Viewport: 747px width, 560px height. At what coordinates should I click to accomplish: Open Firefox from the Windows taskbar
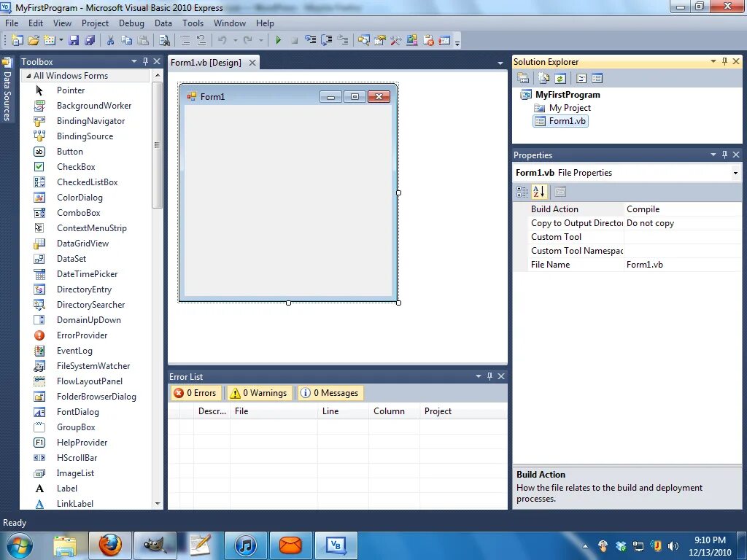(x=110, y=545)
